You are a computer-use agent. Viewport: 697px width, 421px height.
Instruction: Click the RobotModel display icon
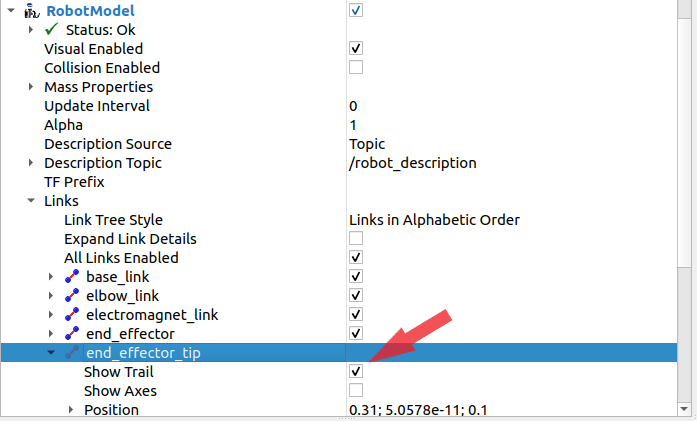[x=32, y=11]
